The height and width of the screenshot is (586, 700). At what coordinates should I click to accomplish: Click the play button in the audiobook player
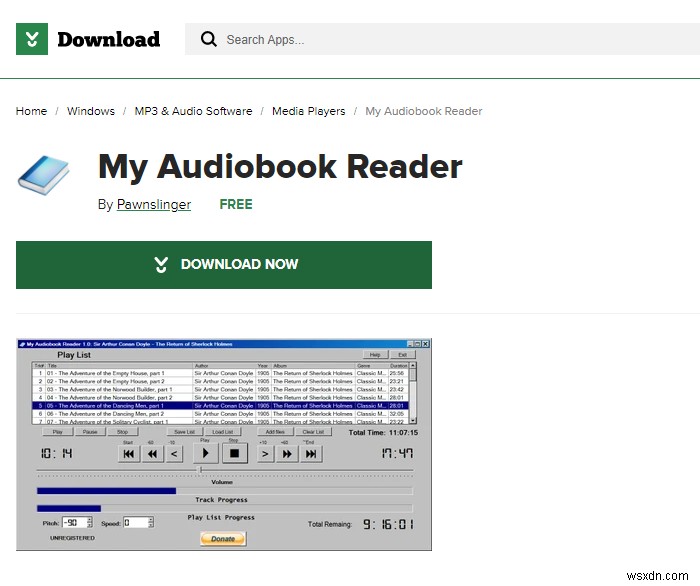pyautogui.click(x=205, y=453)
